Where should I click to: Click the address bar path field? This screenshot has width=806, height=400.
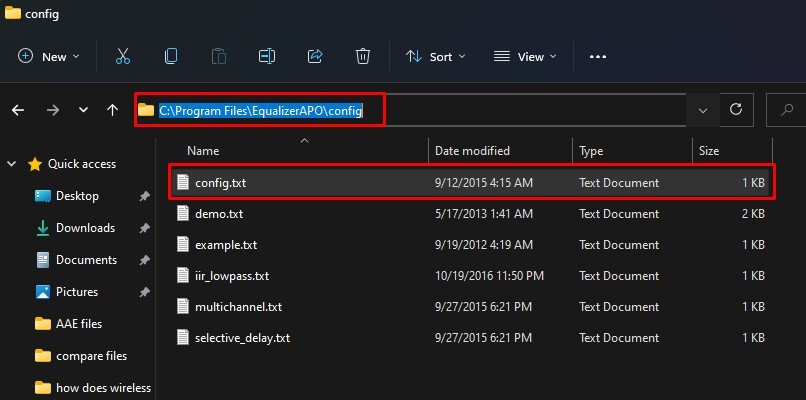coord(410,110)
